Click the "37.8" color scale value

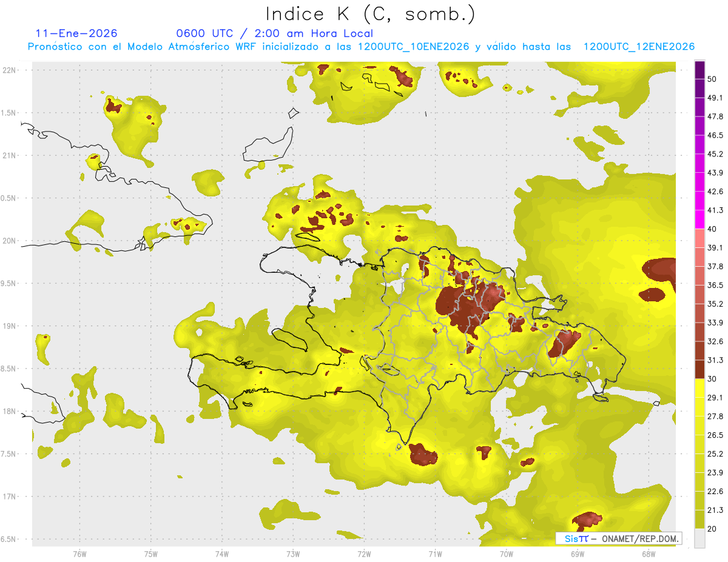[715, 267]
